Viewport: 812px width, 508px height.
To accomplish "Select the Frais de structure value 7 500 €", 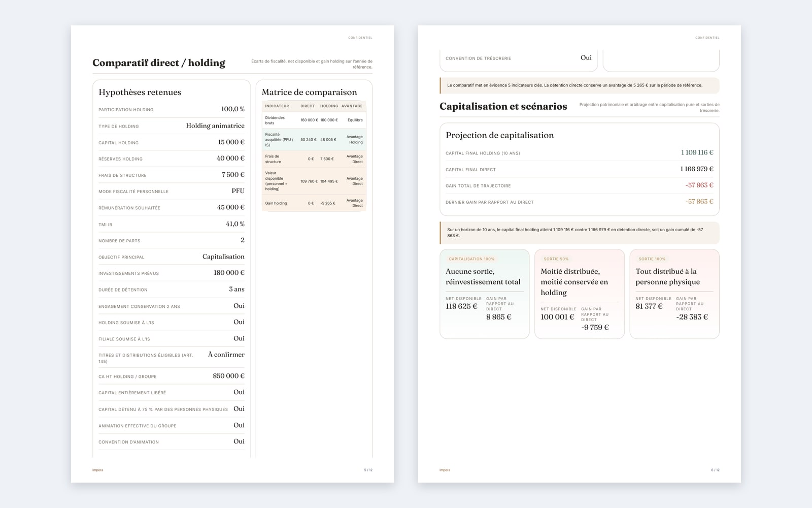I will [233, 174].
